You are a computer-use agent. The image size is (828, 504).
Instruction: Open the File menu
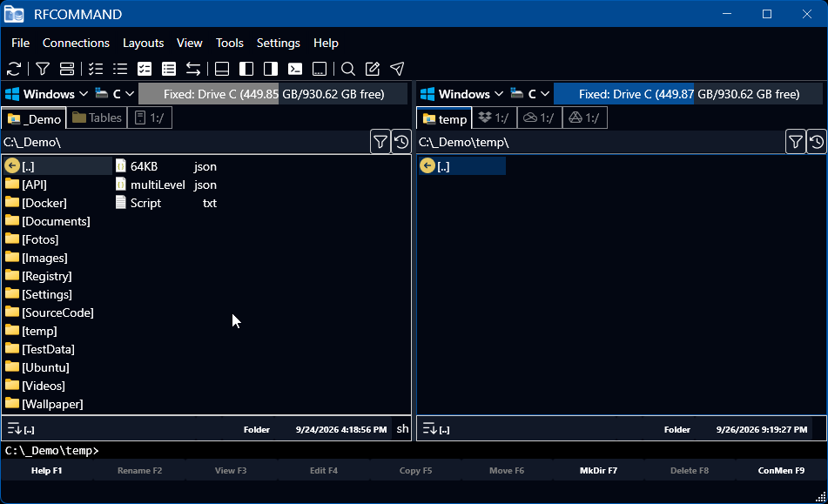pos(21,43)
